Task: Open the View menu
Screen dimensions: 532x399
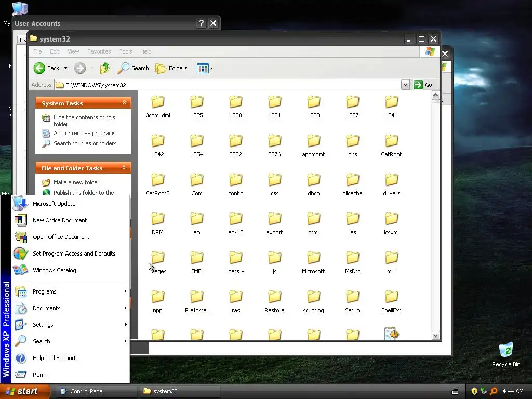Action: (x=73, y=51)
